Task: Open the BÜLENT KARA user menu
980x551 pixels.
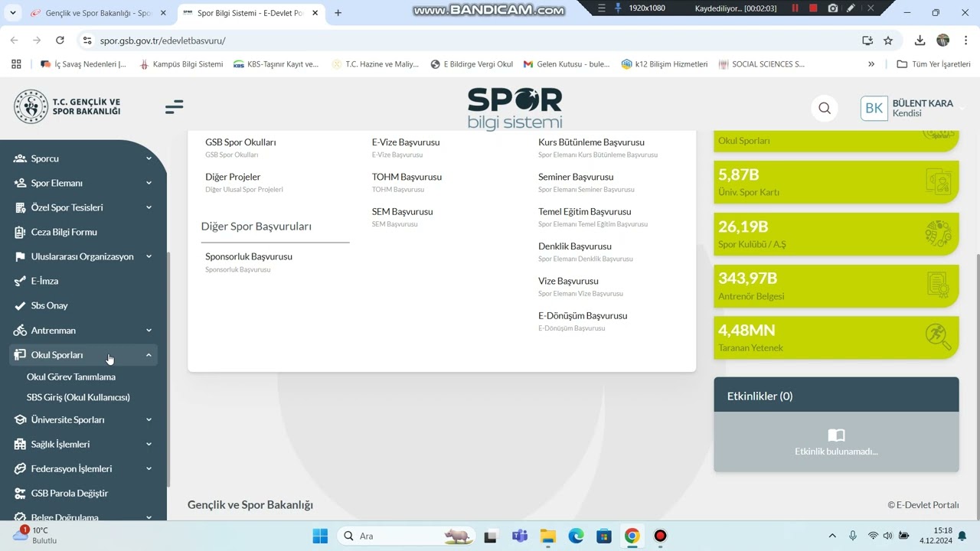Action: click(912, 108)
